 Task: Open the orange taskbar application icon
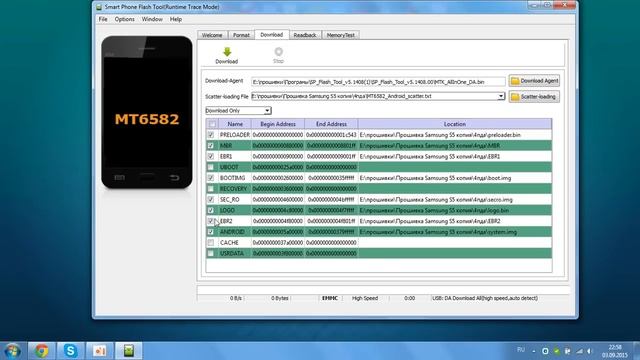[100, 351]
